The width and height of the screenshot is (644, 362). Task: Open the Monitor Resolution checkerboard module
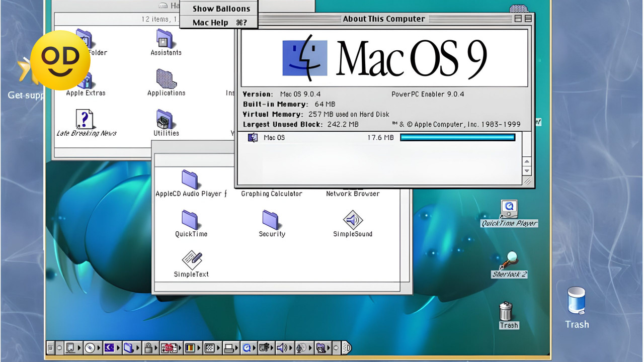(212, 347)
